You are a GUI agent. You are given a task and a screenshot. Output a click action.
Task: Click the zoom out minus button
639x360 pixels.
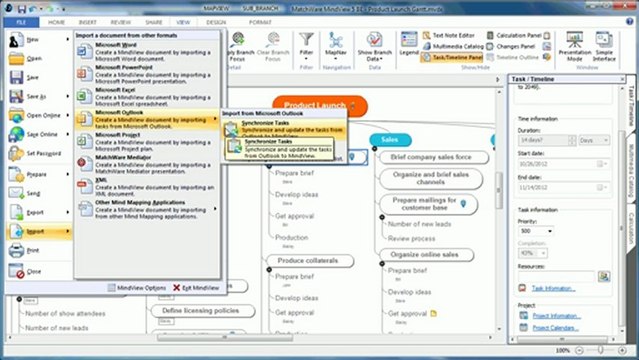coord(579,350)
